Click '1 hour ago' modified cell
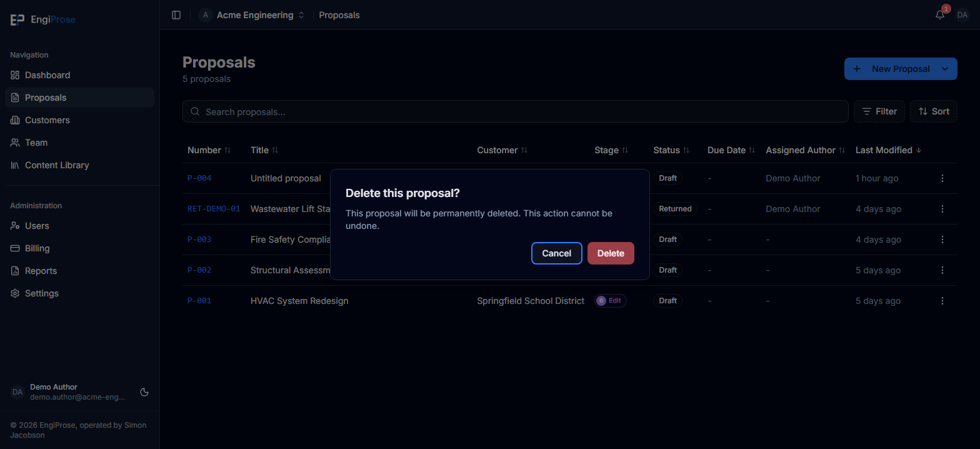980x449 pixels. pos(877,178)
